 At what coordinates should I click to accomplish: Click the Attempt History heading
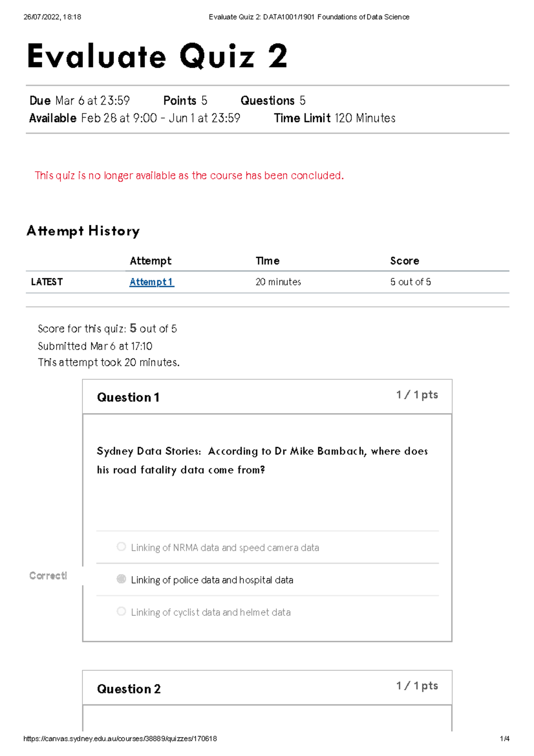pyautogui.click(x=83, y=231)
